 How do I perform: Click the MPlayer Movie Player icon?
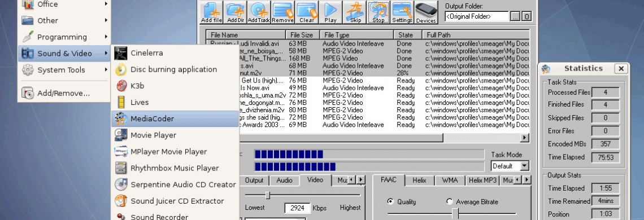[121, 151]
